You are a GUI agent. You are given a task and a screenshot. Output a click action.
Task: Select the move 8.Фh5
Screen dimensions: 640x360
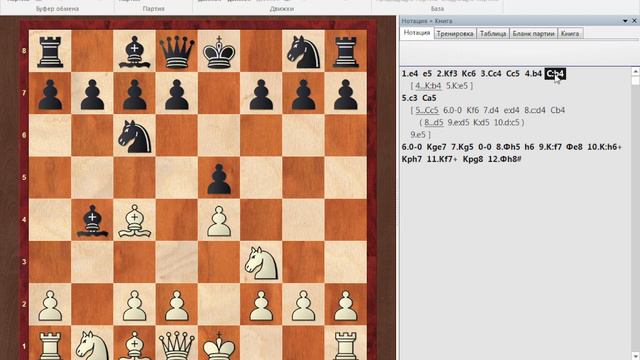(x=509, y=147)
